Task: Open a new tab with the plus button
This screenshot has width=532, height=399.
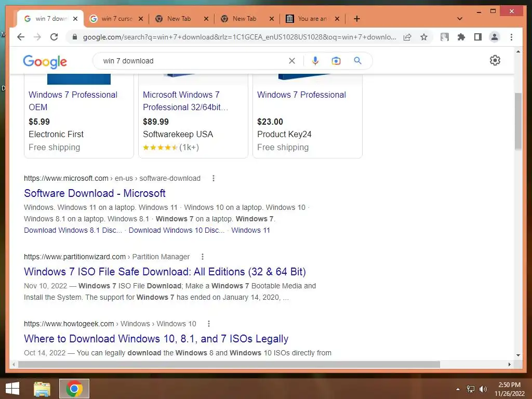Action: (356, 19)
